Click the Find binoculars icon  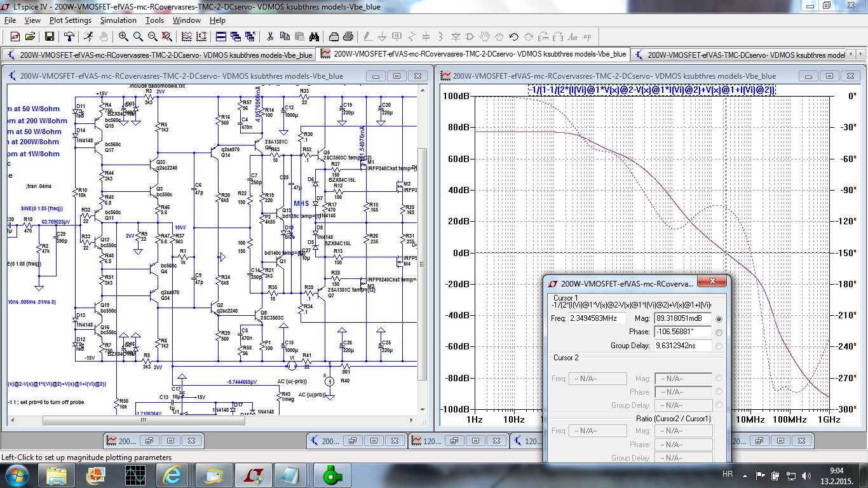point(314,36)
